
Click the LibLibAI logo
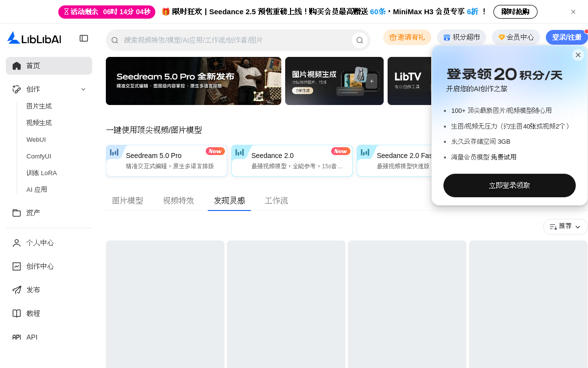[x=34, y=38]
